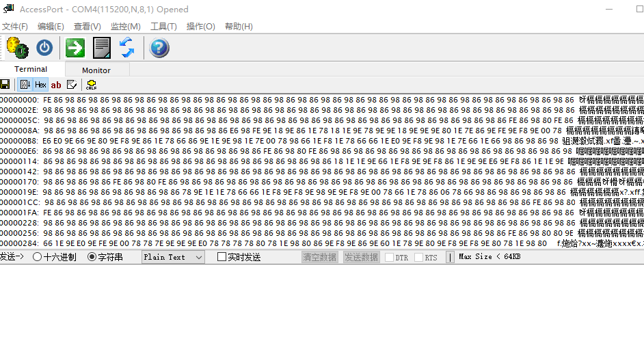Viewport: 644px width, 339px height.
Task: Open the port settings gear icon
Action: (x=17, y=48)
